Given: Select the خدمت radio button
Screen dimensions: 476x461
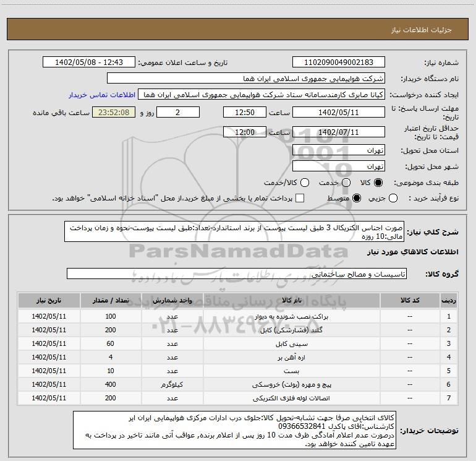Looking at the screenshot, I should click(x=346, y=183).
